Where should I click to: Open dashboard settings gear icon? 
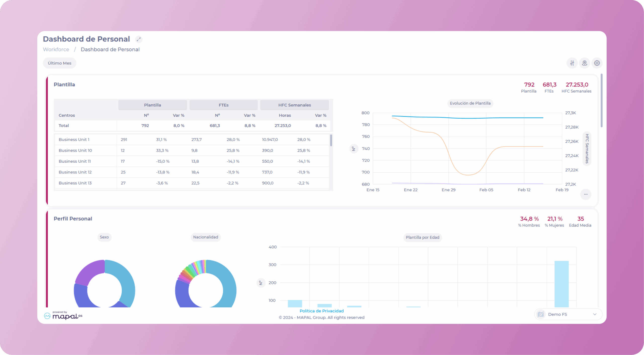pyautogui.click(x=597, y=63)
